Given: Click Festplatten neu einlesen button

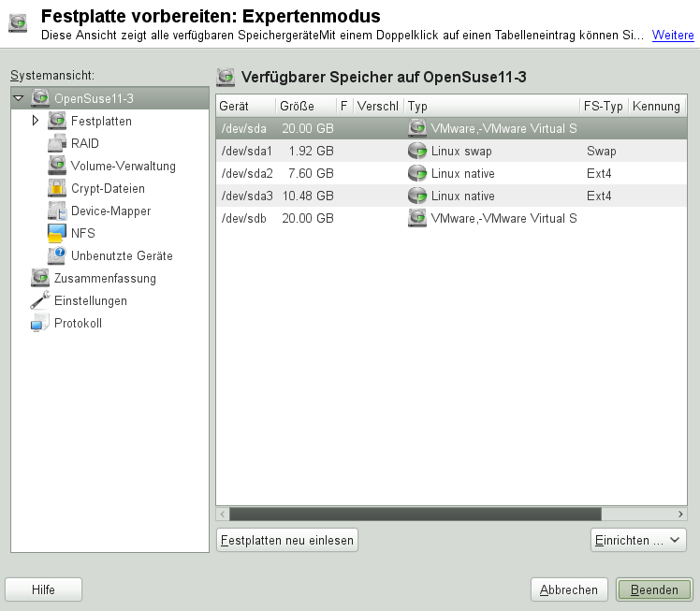Looking at the screenshot, I should click(287, 540).
